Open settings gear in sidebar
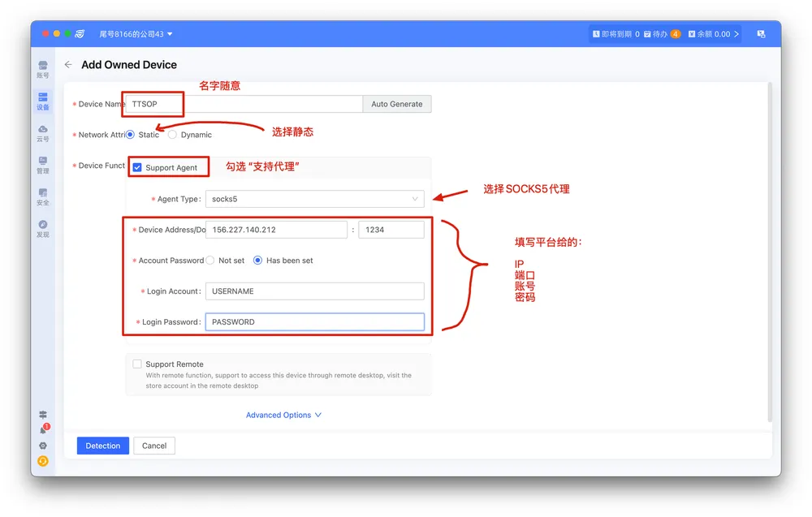Image resolution: width=812 pixels, height=517 pixels. 43,446
